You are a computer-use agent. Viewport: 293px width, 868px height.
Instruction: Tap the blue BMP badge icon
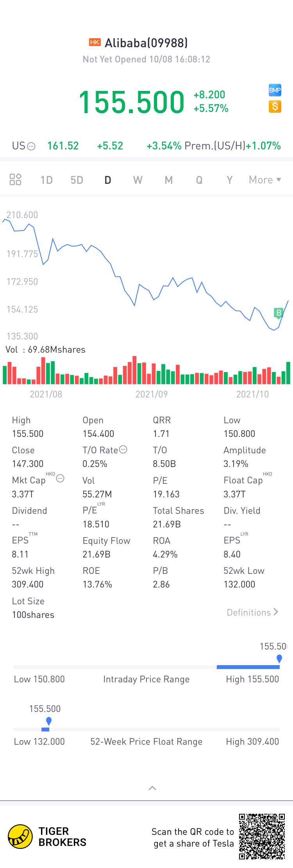(275, 90)
